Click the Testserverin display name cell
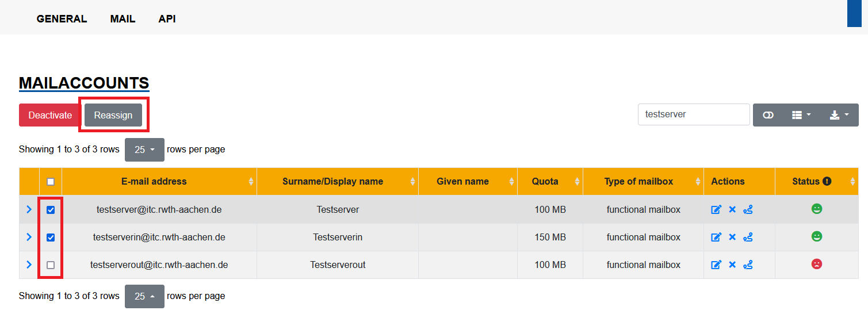868x314 pixels. (x=338, y=238)
